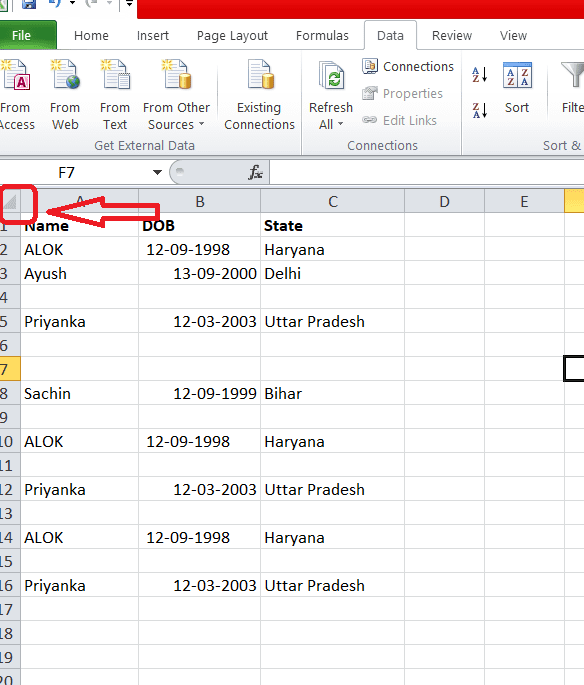Select column C header

[332, 201]
